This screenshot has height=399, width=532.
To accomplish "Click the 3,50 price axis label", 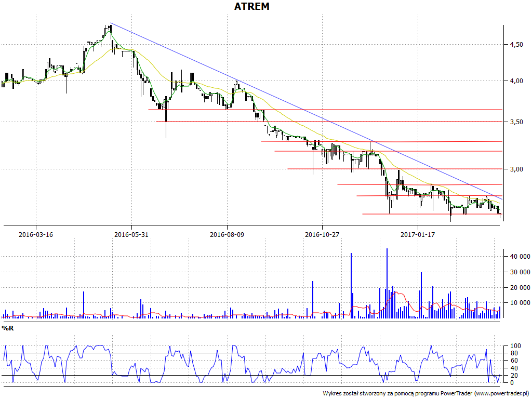I will 516,122.
